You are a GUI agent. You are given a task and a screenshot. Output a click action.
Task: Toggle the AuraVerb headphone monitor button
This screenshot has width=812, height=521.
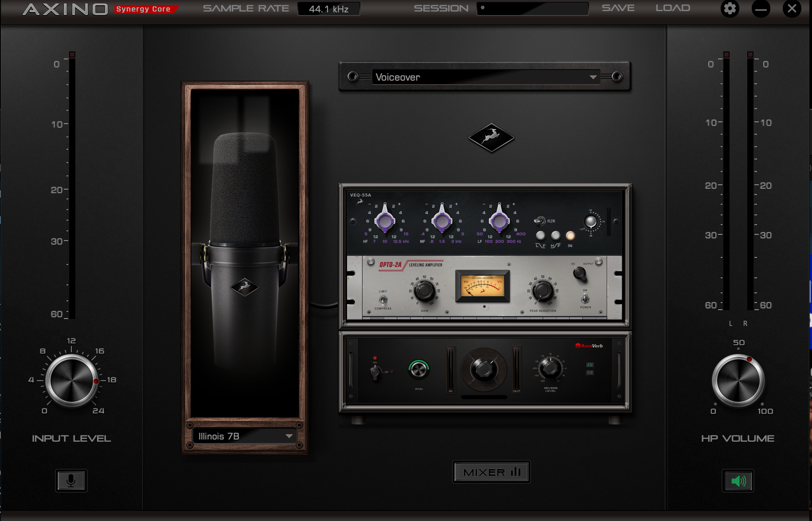tap(589, 365)
